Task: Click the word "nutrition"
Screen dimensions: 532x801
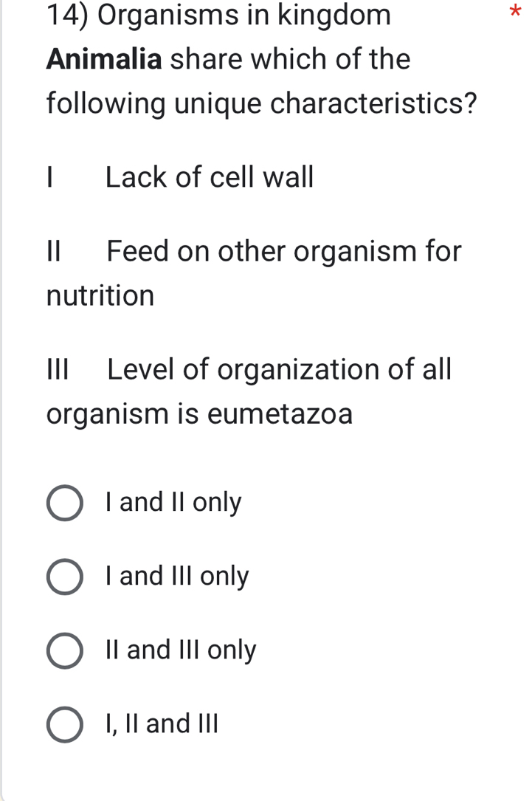Action: [x=100, y=296]
